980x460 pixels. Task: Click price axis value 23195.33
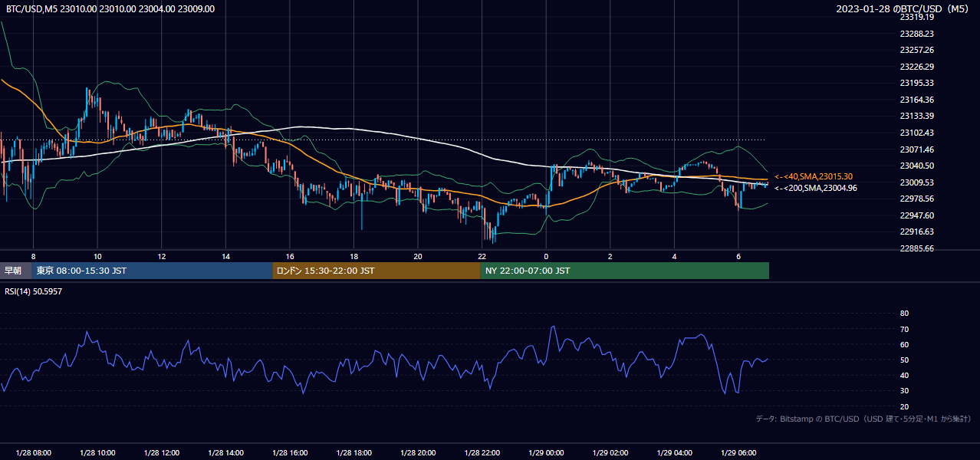point(917,83)
